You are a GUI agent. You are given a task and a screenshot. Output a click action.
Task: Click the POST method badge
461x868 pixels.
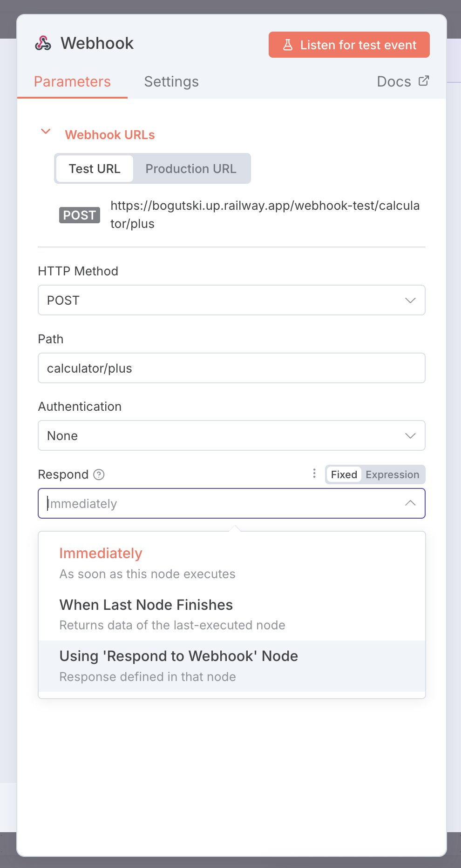(79, 215)
